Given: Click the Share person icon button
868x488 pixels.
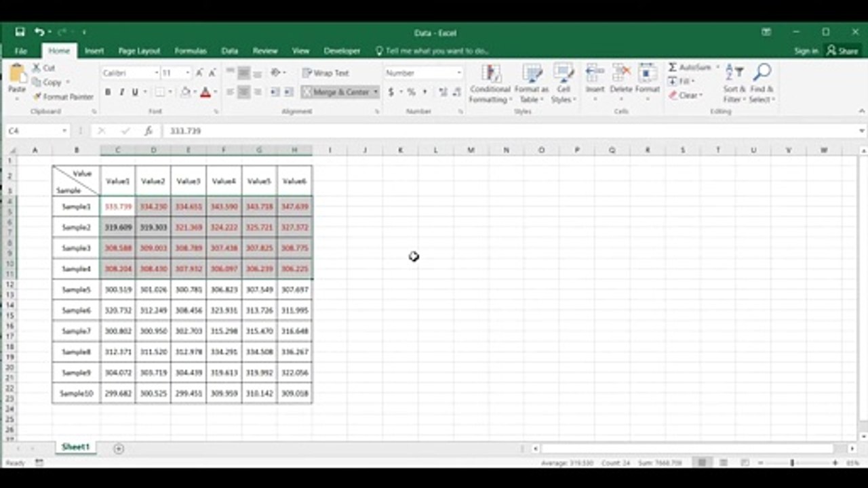Looking at the screenshot, I should point(842,50).
